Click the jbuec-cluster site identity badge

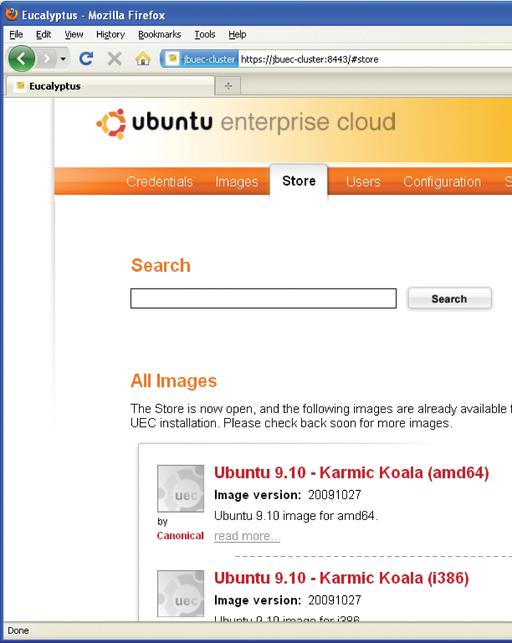[199, 59]
